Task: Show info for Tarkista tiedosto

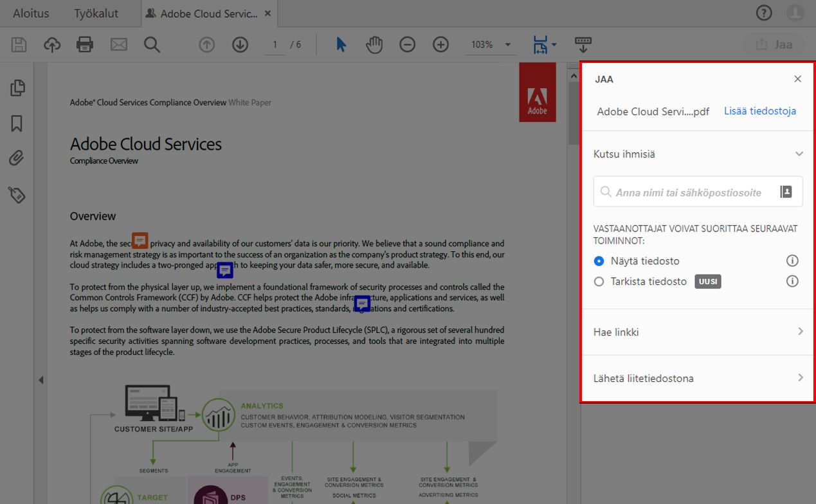Action: (x=792, y=281)
